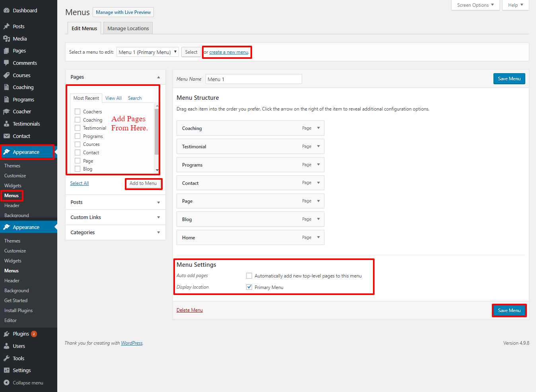
Task: Select the Most Recent pages tab
Action: point(86,98)
